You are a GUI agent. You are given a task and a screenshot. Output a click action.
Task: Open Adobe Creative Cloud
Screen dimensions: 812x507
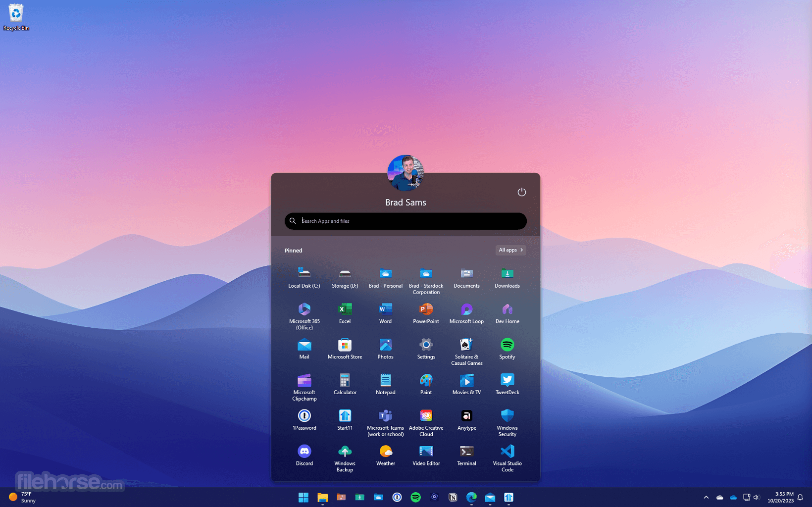426,423
